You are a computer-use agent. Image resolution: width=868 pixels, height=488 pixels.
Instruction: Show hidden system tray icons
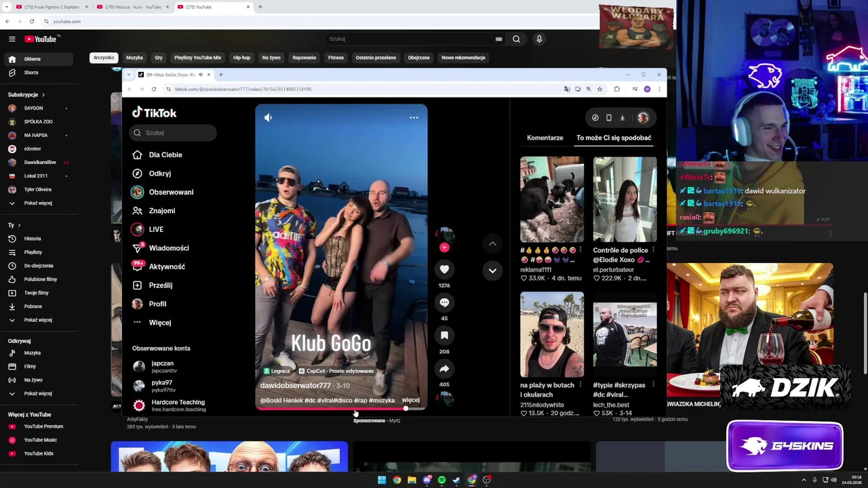(805, 480)
